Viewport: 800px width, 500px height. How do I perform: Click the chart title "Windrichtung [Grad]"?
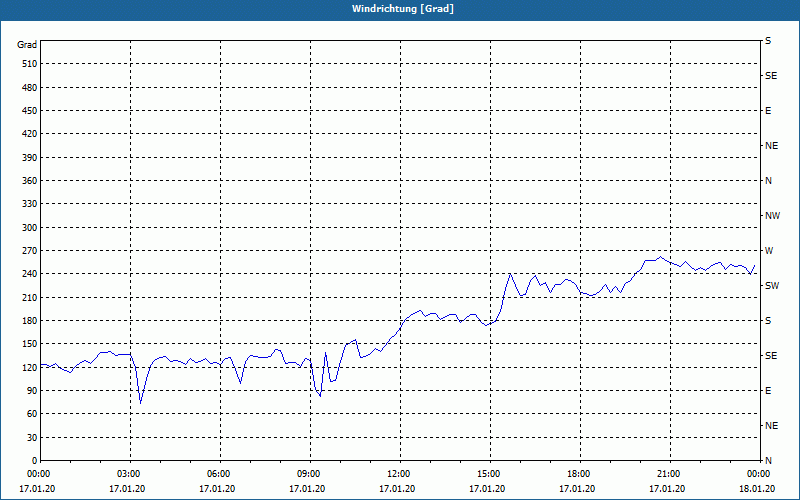coord(403,9)
